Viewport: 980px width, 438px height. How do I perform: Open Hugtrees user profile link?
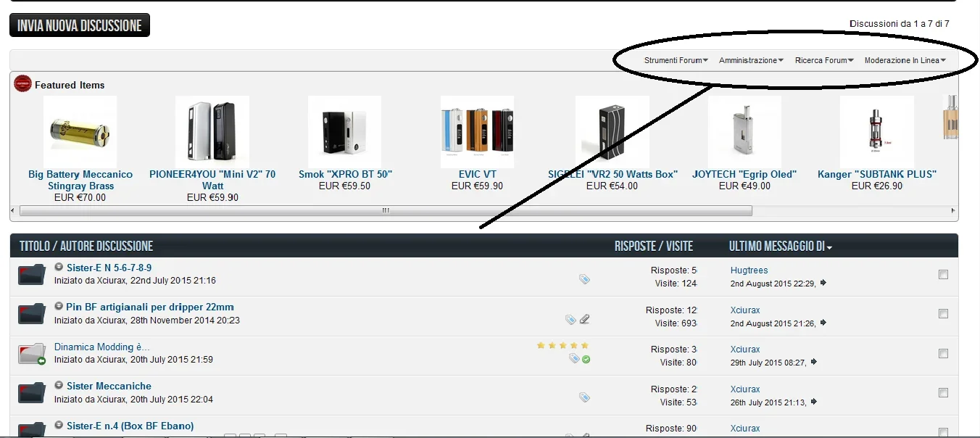[x=749, y=270]
